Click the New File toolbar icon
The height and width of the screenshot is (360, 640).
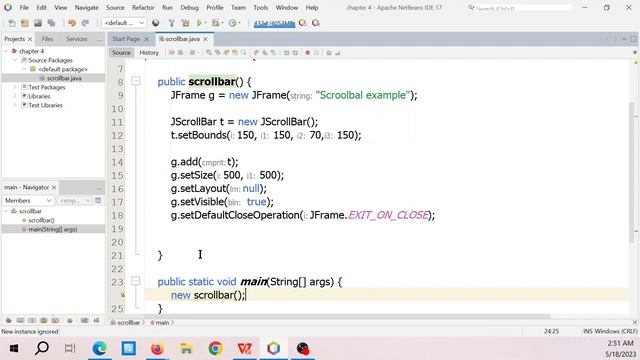(12, 23)
